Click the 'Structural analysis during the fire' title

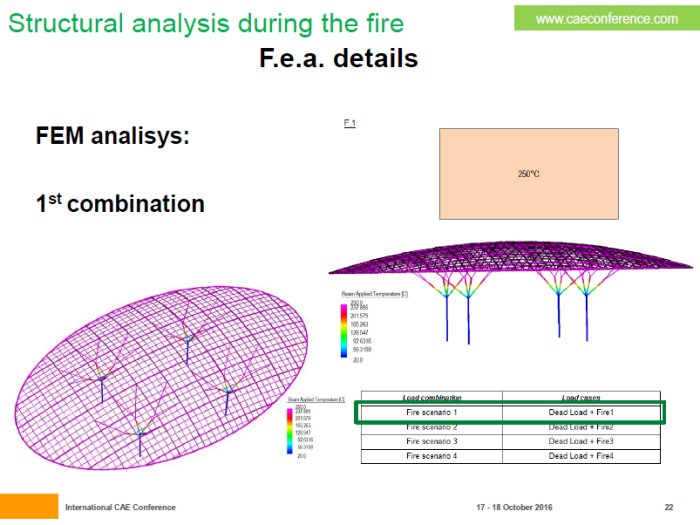(205, 22)
